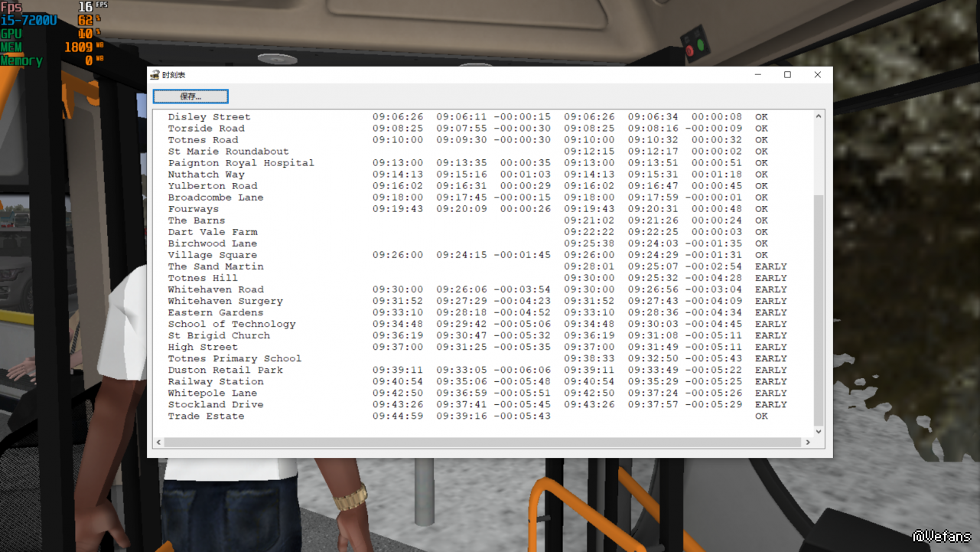Click the 时刻表 window title icon
The image size is (980, 552).
pyautogui.click(x=155, y=75)
